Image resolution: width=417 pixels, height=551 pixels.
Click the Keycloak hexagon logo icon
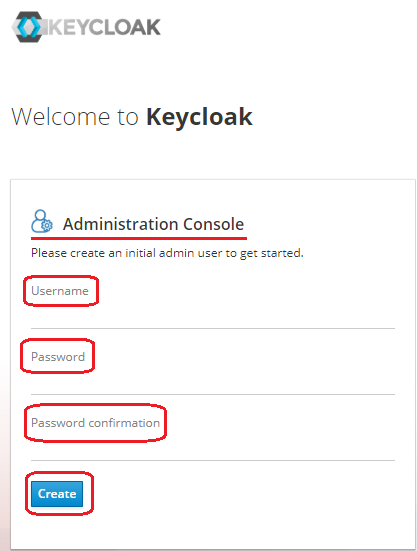pos(27,27)
